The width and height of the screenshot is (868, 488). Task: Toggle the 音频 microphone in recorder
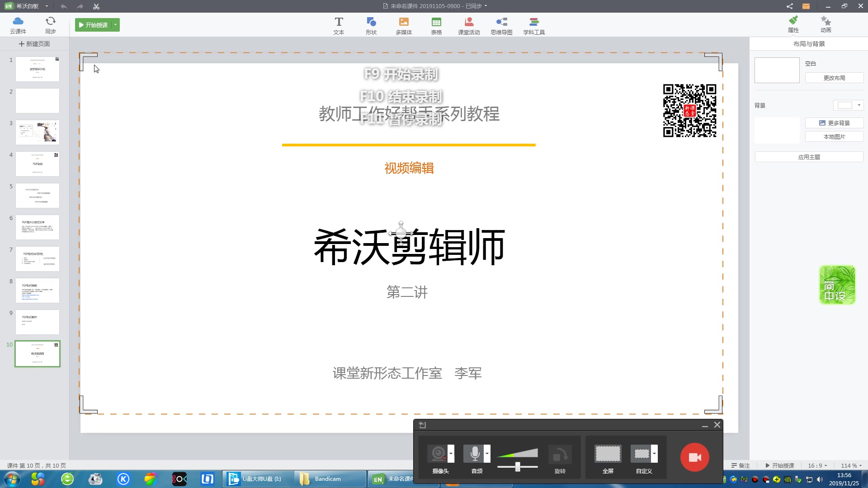[x=474, y=454]
